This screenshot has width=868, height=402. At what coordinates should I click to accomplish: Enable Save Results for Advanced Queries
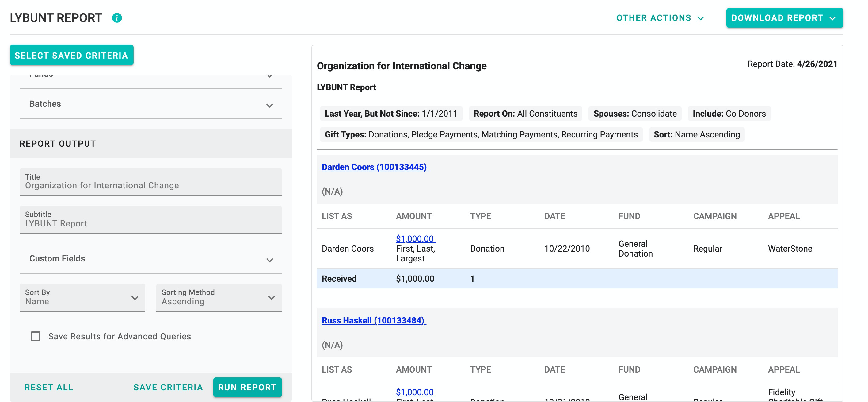coord(35,336)
